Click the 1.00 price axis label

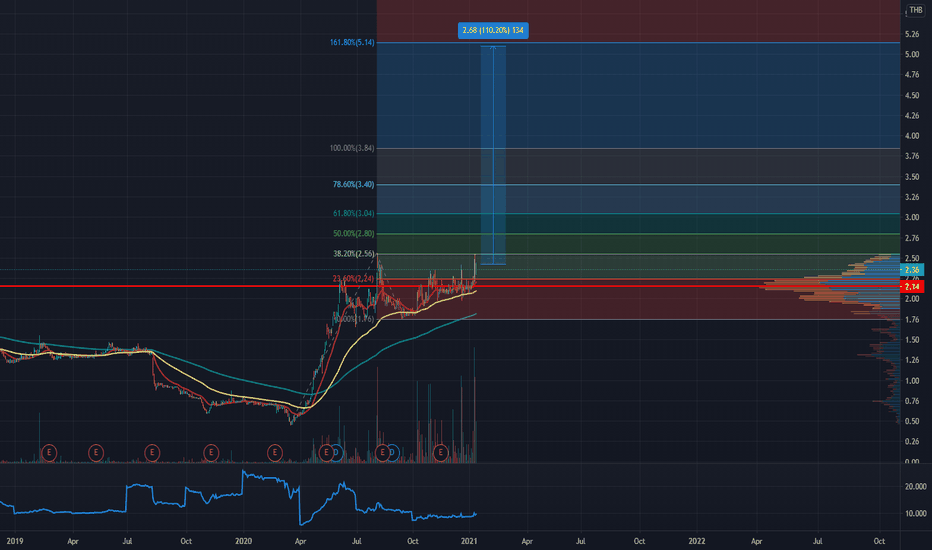coord(912,381)
